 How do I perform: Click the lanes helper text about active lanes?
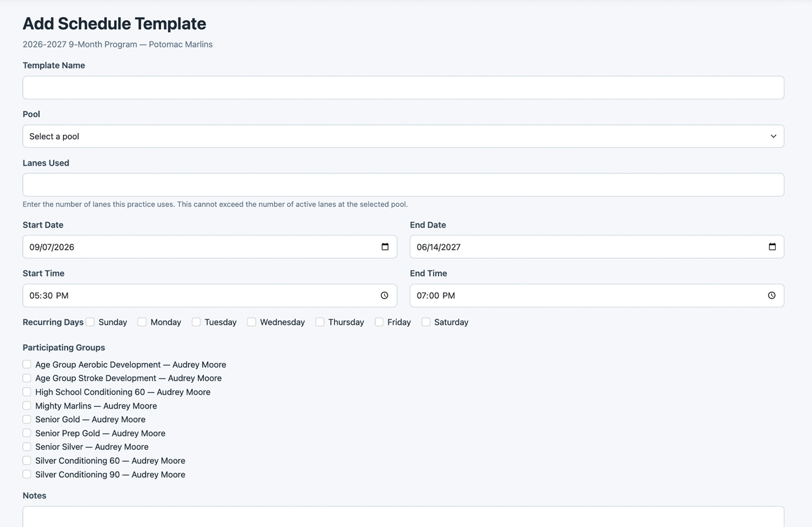(x=215, y=204)
